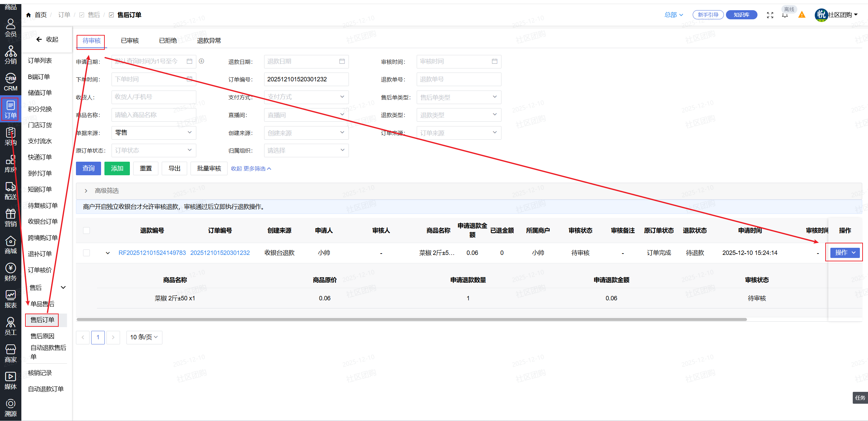Open the 报表 reports sidebar icon
The height and width of the screenshot is (421, 868).
(x=11, y=299)
